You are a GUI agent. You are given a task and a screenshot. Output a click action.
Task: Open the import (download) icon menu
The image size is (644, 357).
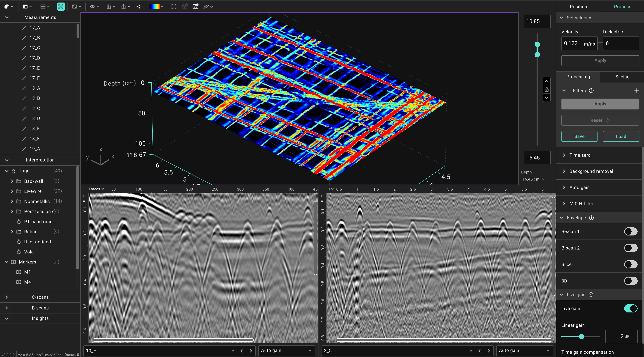pos(111,7)
